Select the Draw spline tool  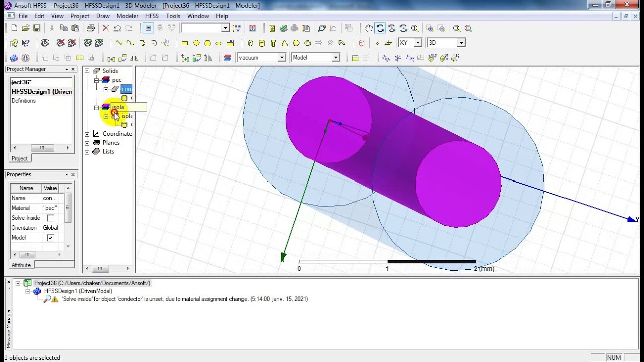coord(131,43)
